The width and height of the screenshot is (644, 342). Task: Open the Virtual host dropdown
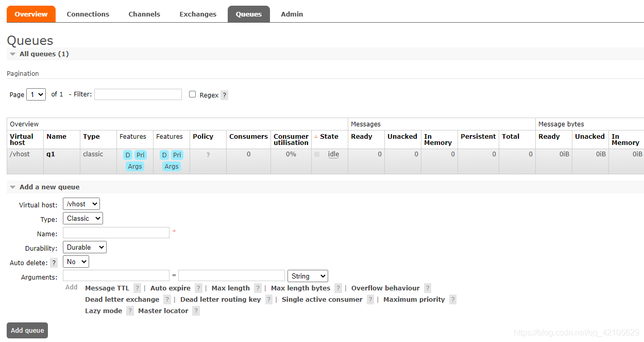[81, 204]
